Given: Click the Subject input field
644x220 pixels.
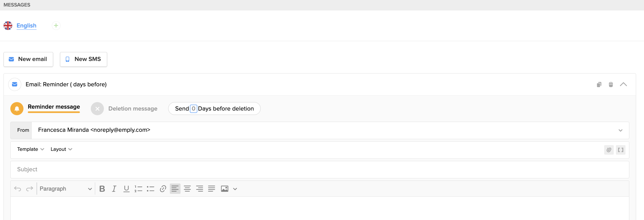Looking at the screenshot, I should coord(320,169).
